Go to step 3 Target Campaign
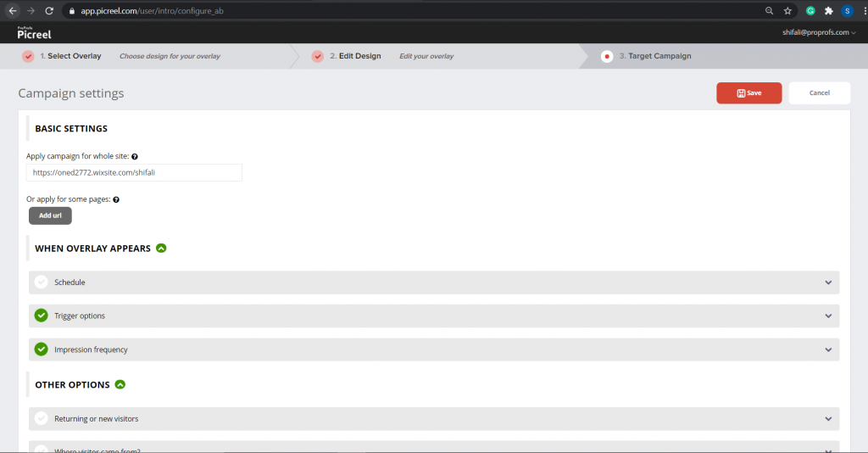868x453 pixels. tap(655, 56)
